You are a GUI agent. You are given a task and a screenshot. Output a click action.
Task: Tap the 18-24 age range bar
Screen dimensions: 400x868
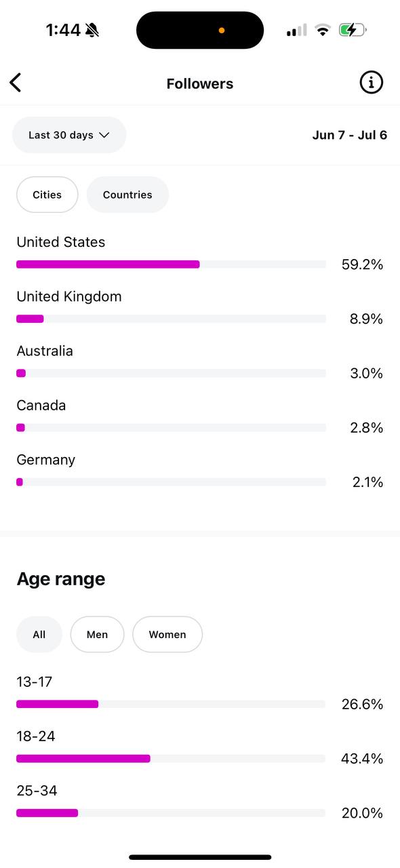[x=171, y=758]
